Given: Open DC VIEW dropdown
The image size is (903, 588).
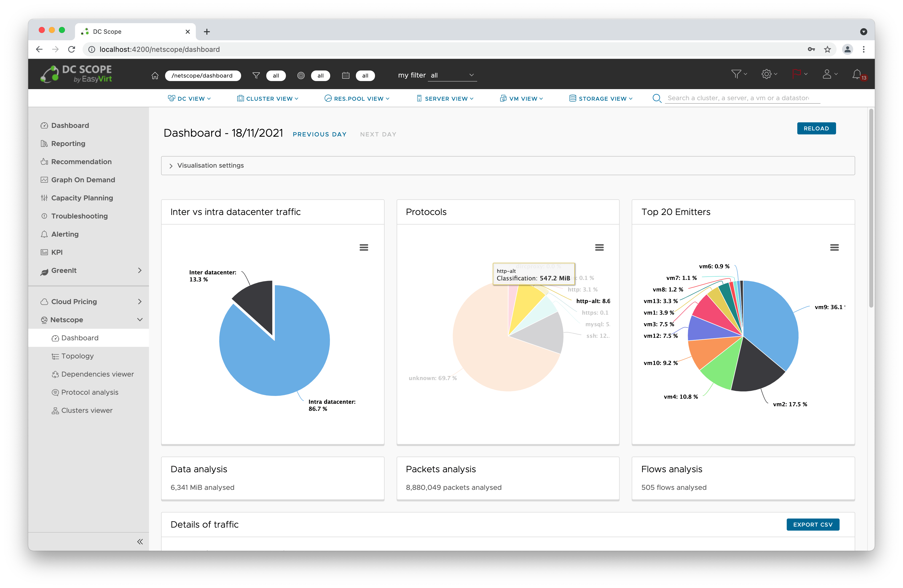Looking at the screenshot, I should [189, 99].
